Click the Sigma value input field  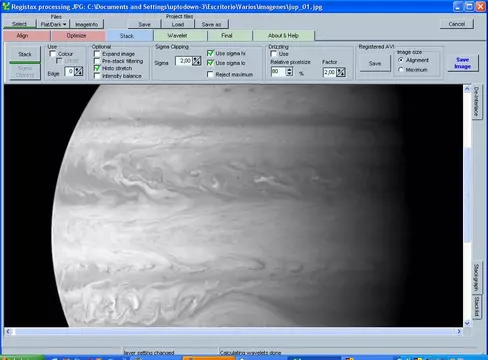coord(184,61)
